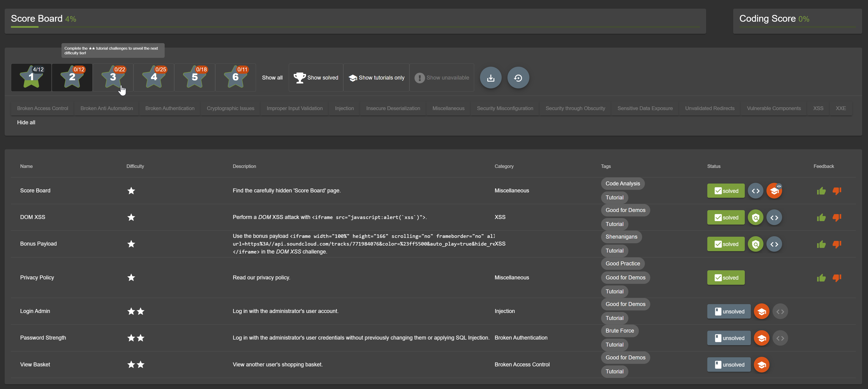This screenshot has height=389, width=868.
Task: Thumbs down the Bonus Payload challenge
Action: click(837, 244)
